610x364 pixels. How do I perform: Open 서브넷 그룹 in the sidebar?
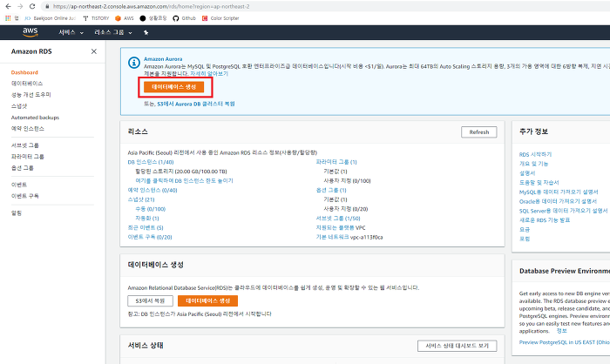click(x=25, y=145)
